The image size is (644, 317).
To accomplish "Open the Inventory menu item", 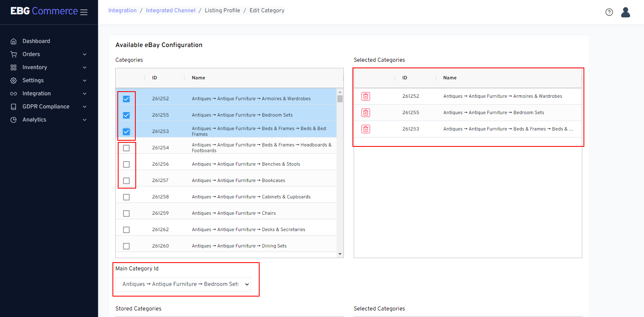I will point(35,67).
